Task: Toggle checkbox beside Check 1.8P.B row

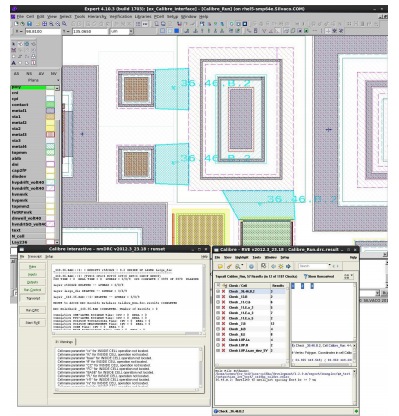Action: 218,345
